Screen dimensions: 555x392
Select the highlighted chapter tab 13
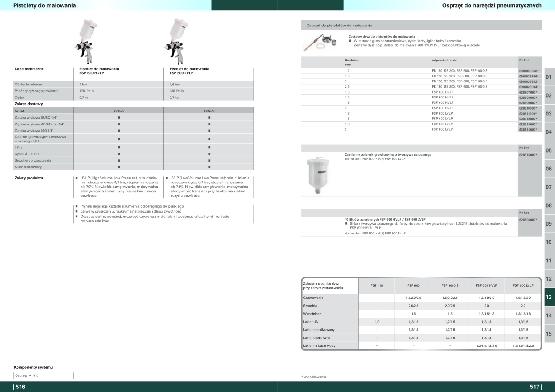click(x=549, y=297)
